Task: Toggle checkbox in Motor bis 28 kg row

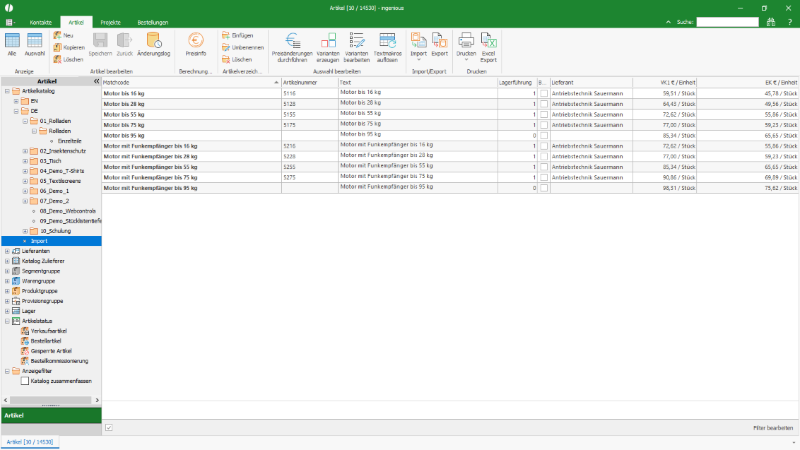Action: [544, 104]
